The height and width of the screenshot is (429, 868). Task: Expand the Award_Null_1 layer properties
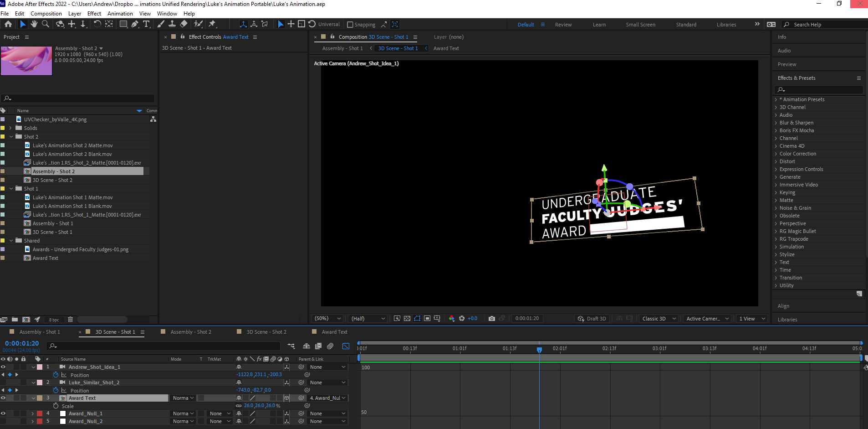pyautogui.click(x=33, y=413)
